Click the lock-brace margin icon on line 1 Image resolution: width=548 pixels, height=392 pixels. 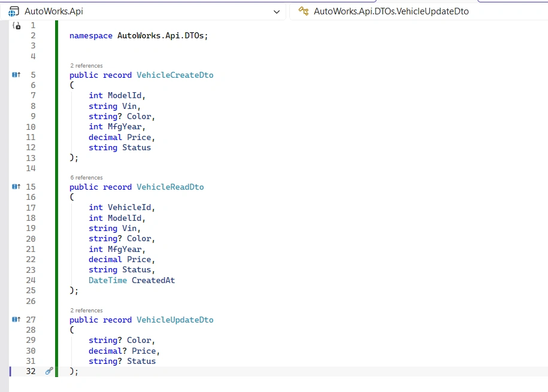(x=16, y=26)
